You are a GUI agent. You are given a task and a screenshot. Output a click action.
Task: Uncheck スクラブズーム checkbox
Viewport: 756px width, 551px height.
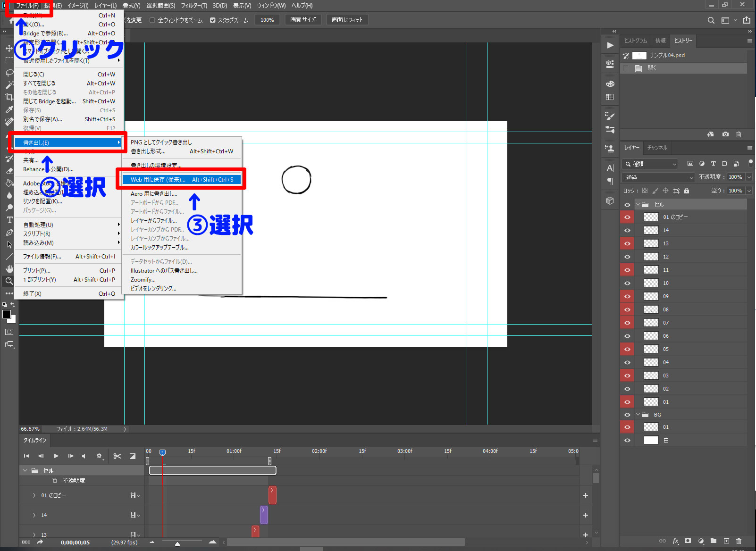pyautogui.click(x=212, y=20)
